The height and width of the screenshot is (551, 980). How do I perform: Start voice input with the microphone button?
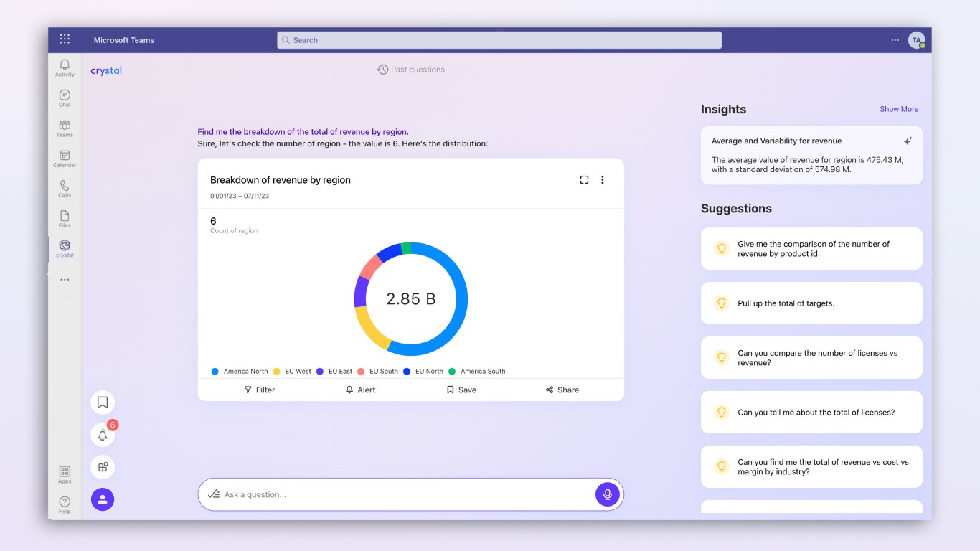coord(607,494)
